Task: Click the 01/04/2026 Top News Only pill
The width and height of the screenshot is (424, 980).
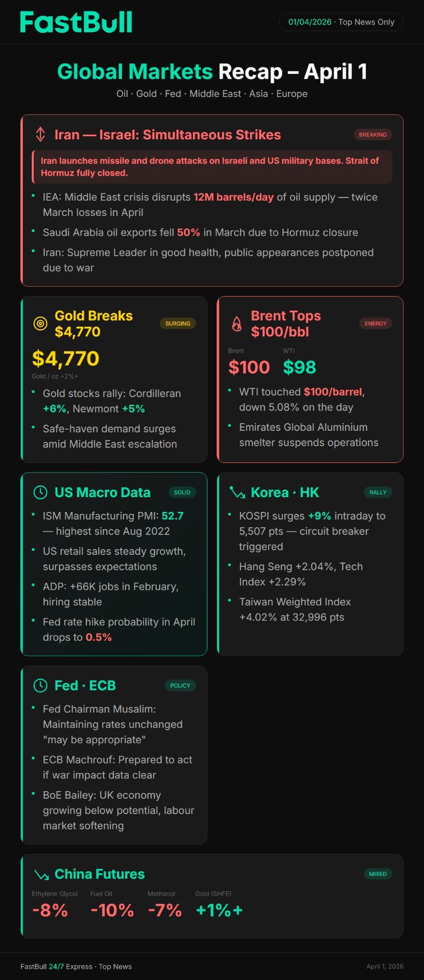Action: click(x=341, y=22)
